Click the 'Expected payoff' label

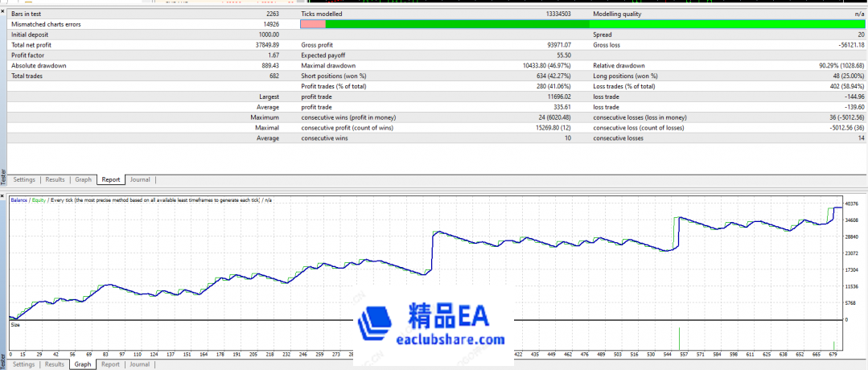tap(322, 55)
